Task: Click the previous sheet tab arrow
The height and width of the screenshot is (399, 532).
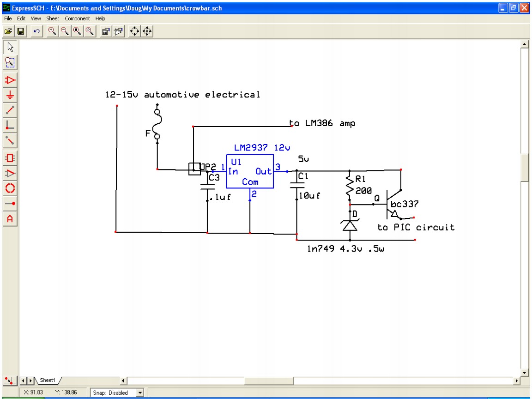Action: tap(24, 381)
